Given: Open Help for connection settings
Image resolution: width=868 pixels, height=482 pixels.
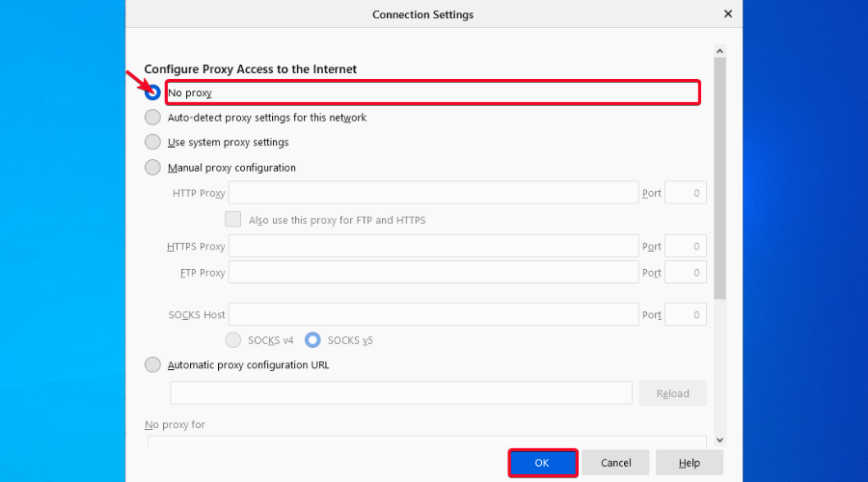Looking at the screenshot, I should pyautogui.click(x=690, y=463).
